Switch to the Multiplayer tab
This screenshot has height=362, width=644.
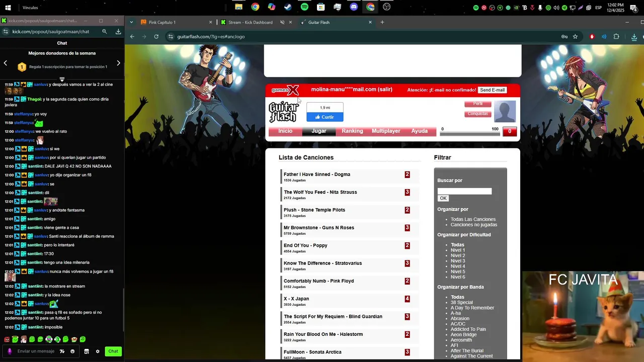point(386,131)
